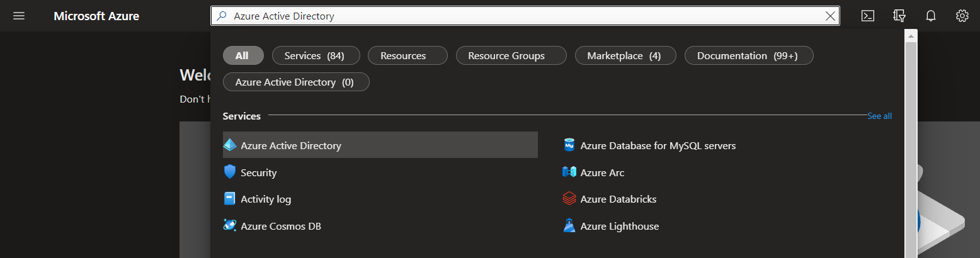Click the Activity log icon
The width and height of the screenshot is (980, 258).
coord(230,199)
